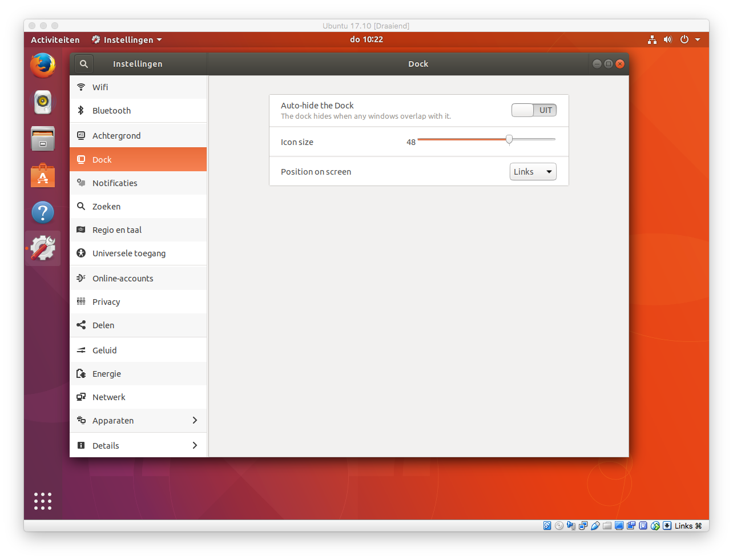Image resolution: width=733 pixels, height=560 pixels.
Task: Toggle Auto-hide the Dock switch
Action: click(534, 110)
